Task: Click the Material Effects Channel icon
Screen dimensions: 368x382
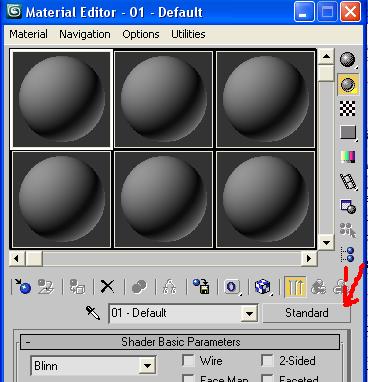Action: point(232,286)
